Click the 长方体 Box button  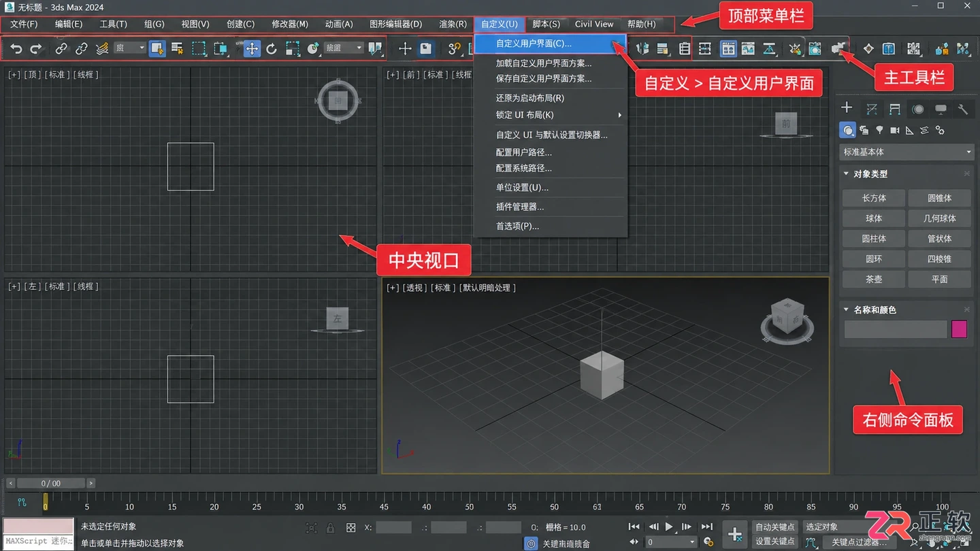coord(874,198)
